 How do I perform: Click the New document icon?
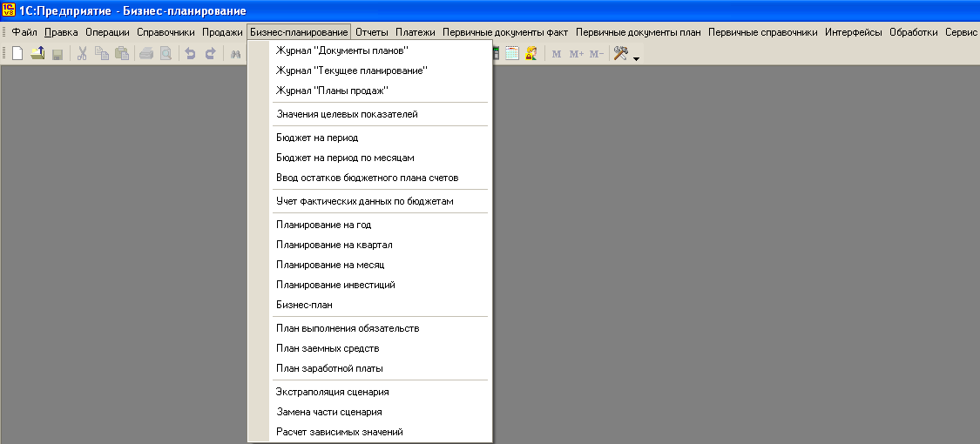coord(17,54)
